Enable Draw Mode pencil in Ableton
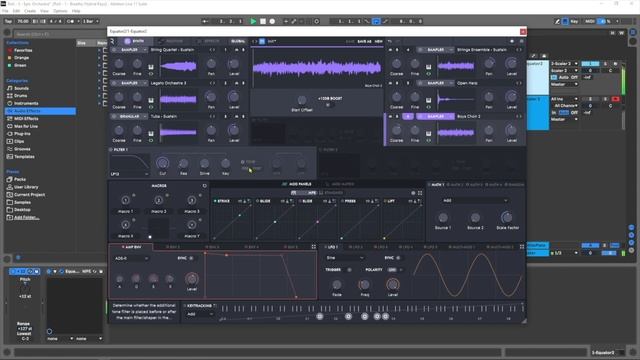Image resolution: width=640 pixels, height=360 pixels. [x=557, y=21]
